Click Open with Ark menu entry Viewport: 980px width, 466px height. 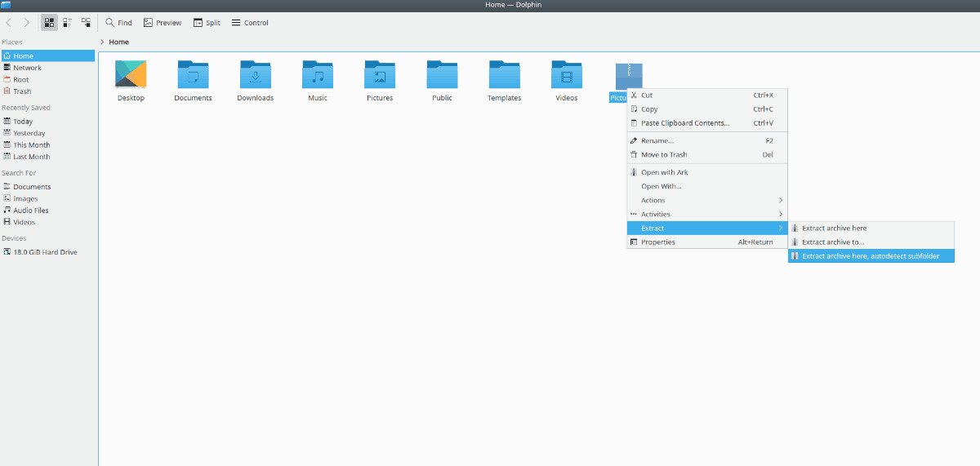point(664,173)
